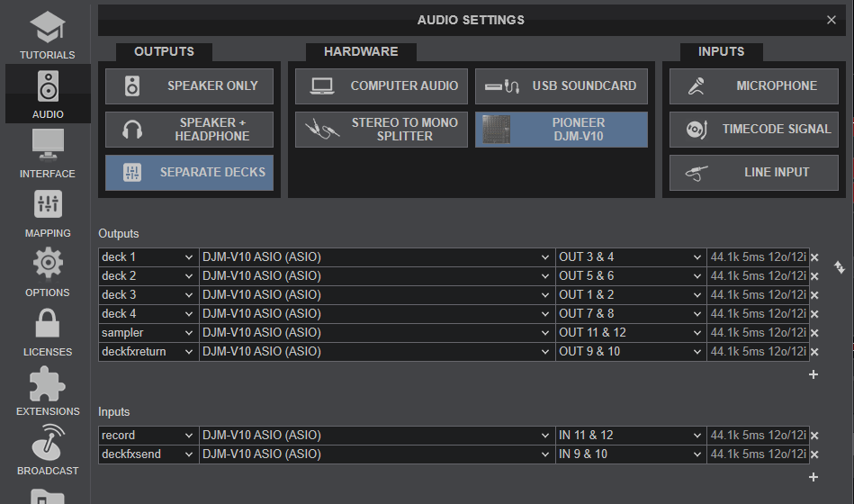Open the Tutorials section
Viewport: 854px width, 504px height.
pos(48,35)
